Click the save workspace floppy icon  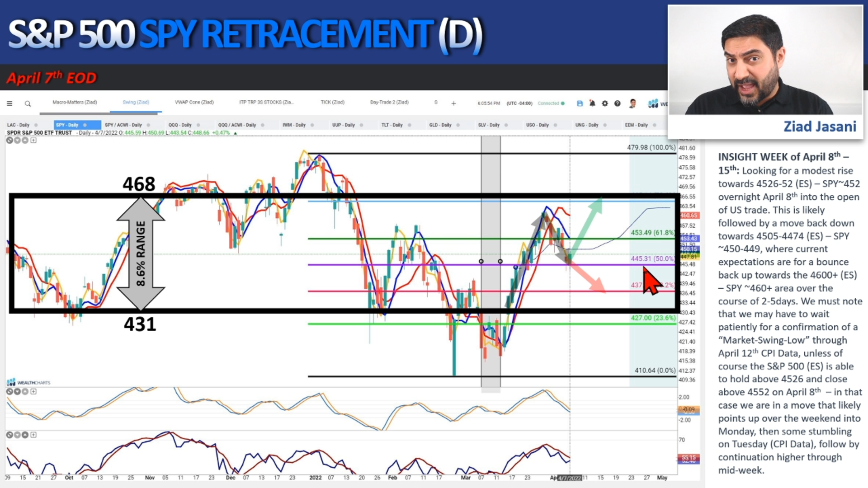(x=580, y=103)
